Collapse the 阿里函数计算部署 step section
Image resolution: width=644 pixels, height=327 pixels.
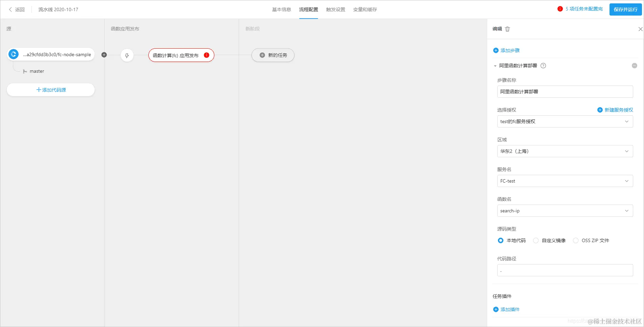pos(495,66)
